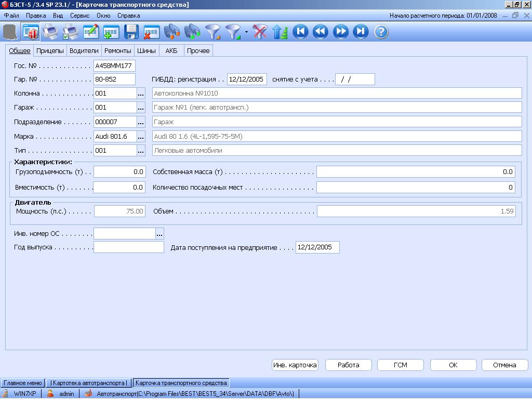
Task: Click the delete record icon
Action: pos(151,32)
